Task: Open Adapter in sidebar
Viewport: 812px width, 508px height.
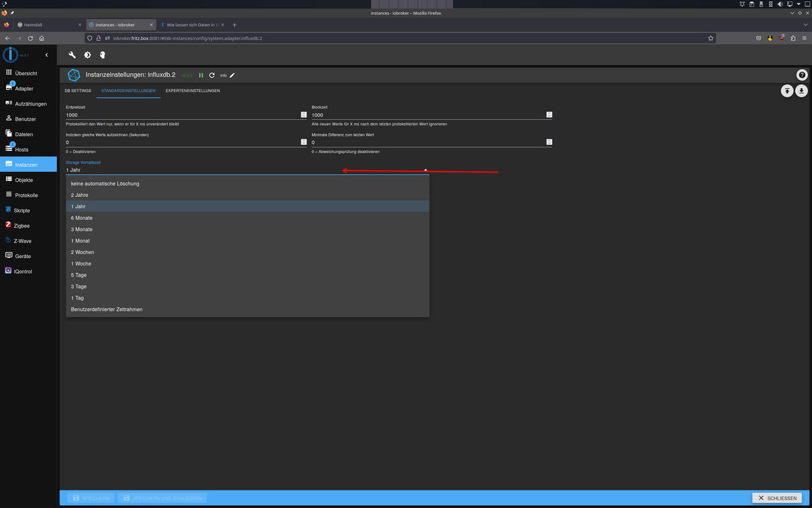Action: [28, 89]
